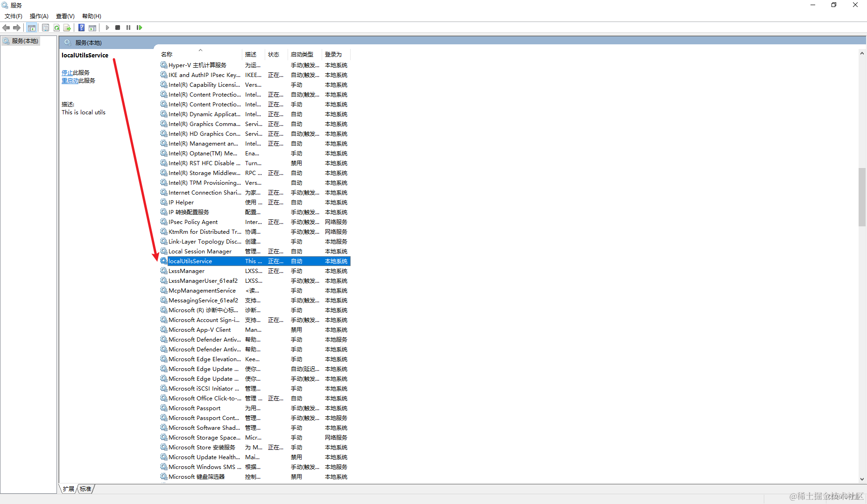This screenshot has height=504, width=867.
Task: Select the KtmRm for Distributed Tr... service
Action: [255, 232]
